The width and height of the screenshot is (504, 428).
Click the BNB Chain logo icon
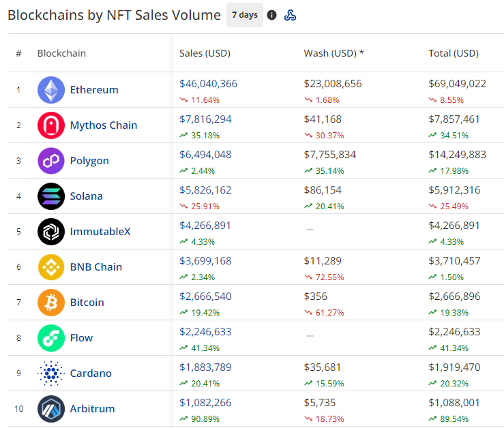[x=51, y=267]
